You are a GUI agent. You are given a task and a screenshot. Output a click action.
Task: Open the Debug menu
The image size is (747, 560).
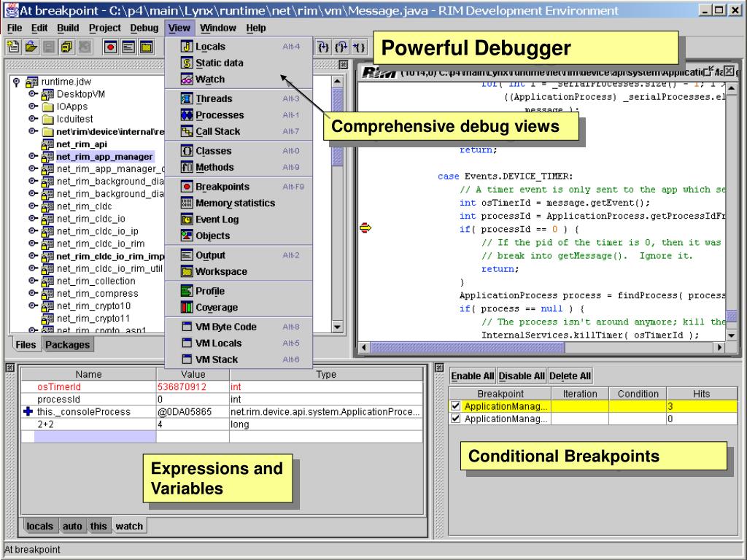tap(144, 28)
